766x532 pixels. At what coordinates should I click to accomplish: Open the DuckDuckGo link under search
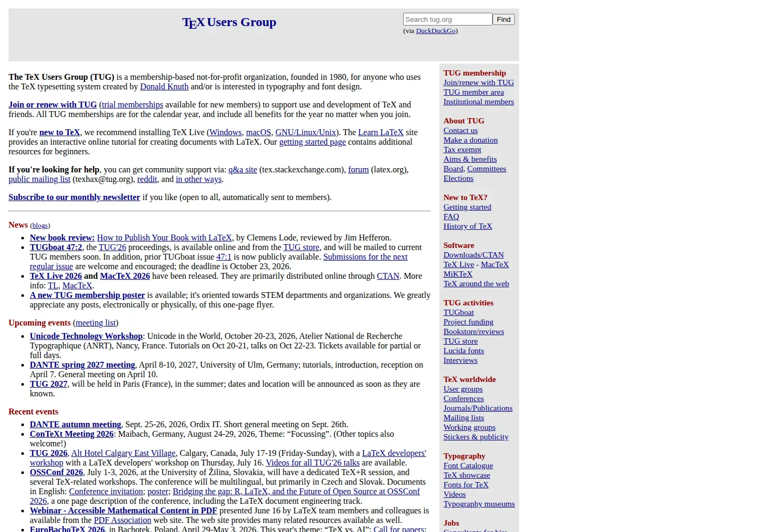(436, 31)
